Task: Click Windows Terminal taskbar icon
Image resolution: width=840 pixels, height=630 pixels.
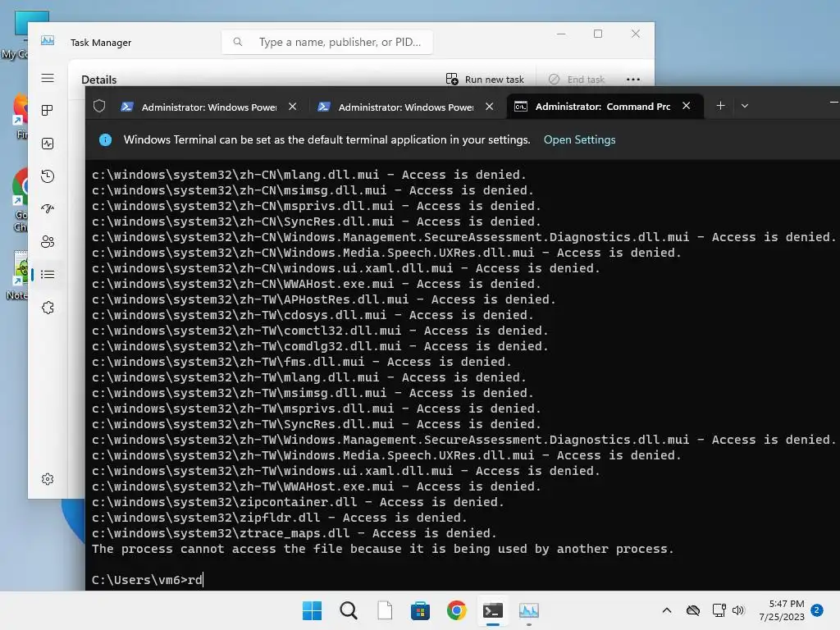Action: (492, 610)
